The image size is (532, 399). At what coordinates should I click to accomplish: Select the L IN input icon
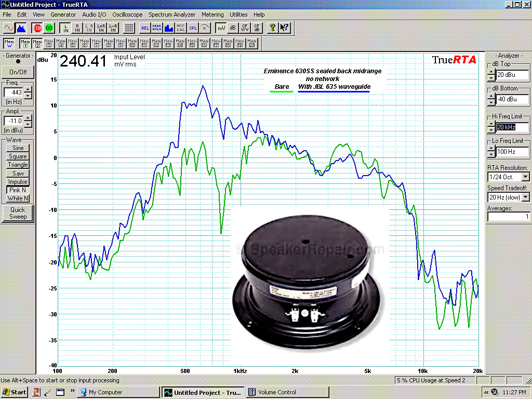(65, 28)
